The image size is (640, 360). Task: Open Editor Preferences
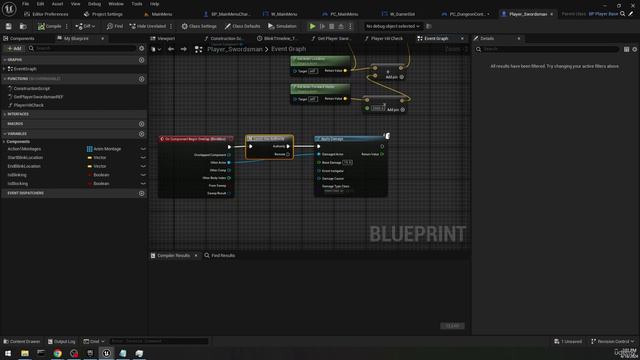(x=46, y=14)
